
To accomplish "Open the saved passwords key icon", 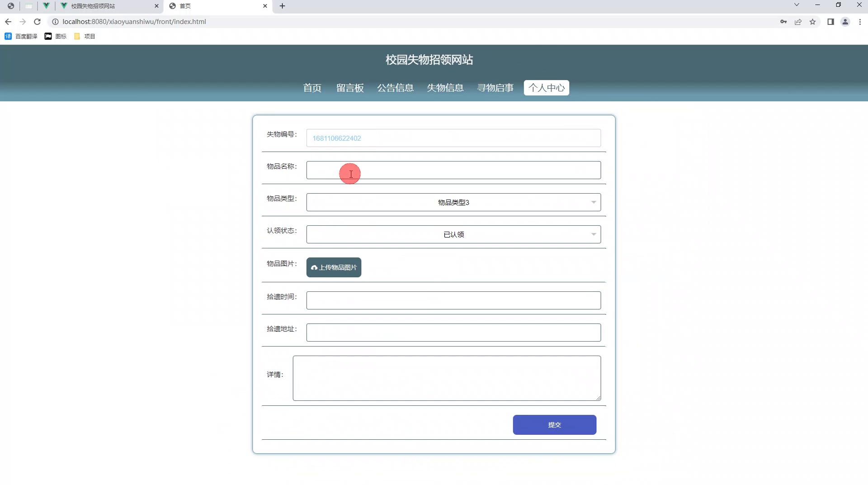I will (783, 22).
